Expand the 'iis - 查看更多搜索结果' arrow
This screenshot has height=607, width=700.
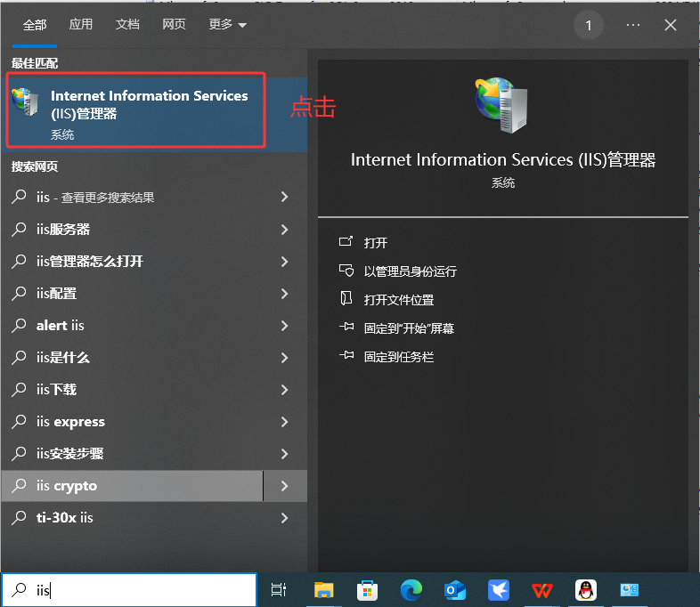(x=284, y=197)
